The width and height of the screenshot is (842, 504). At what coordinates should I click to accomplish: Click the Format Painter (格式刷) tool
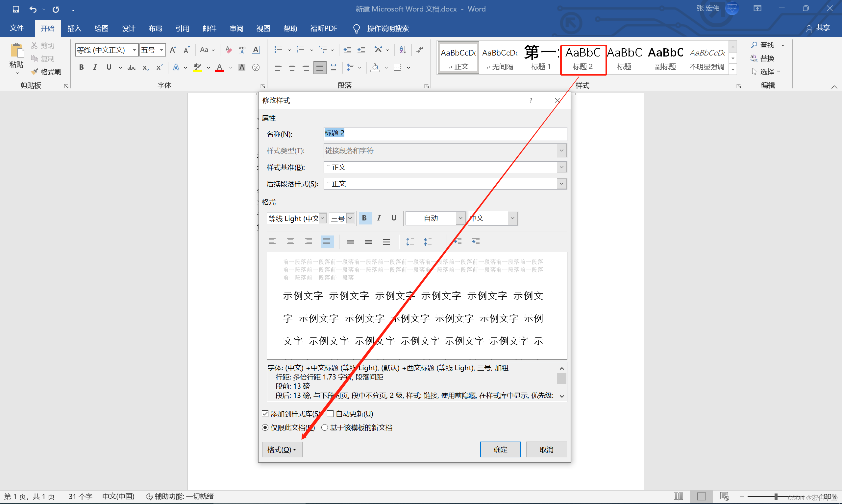[x=46, y=72]
